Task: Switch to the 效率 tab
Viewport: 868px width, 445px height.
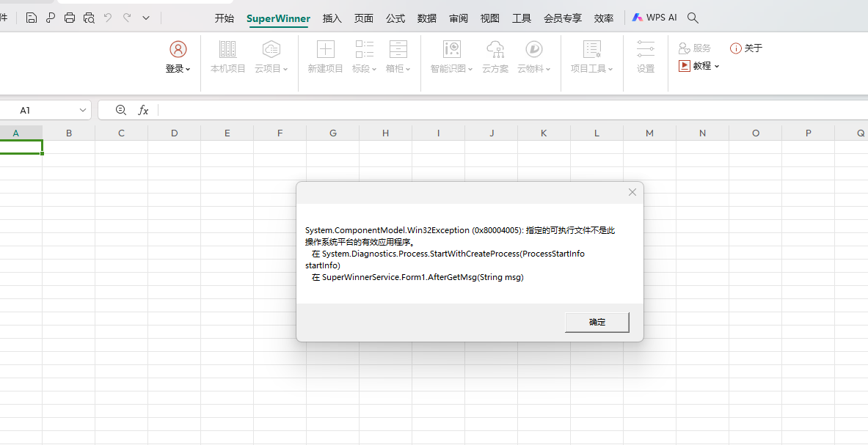Action: 603,18
